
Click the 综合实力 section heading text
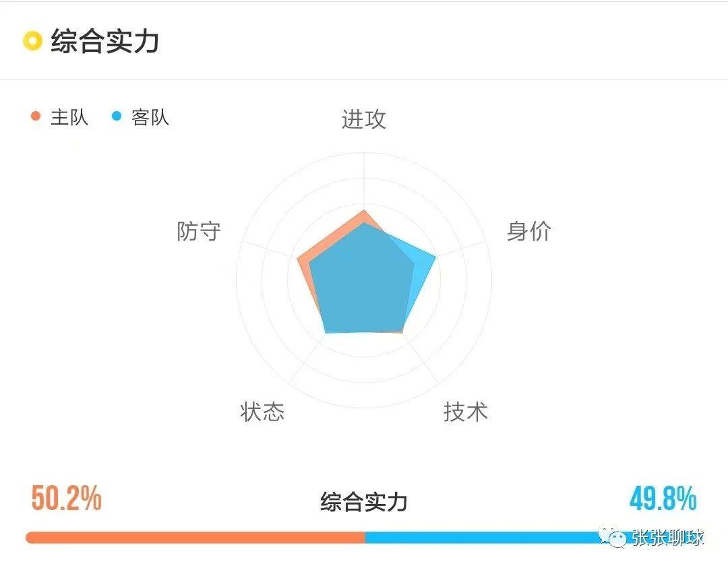pos(105,41)
